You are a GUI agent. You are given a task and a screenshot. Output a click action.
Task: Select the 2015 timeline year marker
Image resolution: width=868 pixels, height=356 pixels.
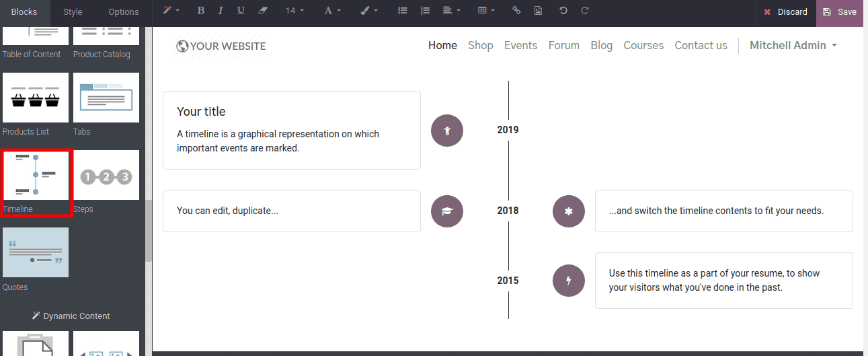(x=508, y=281)
